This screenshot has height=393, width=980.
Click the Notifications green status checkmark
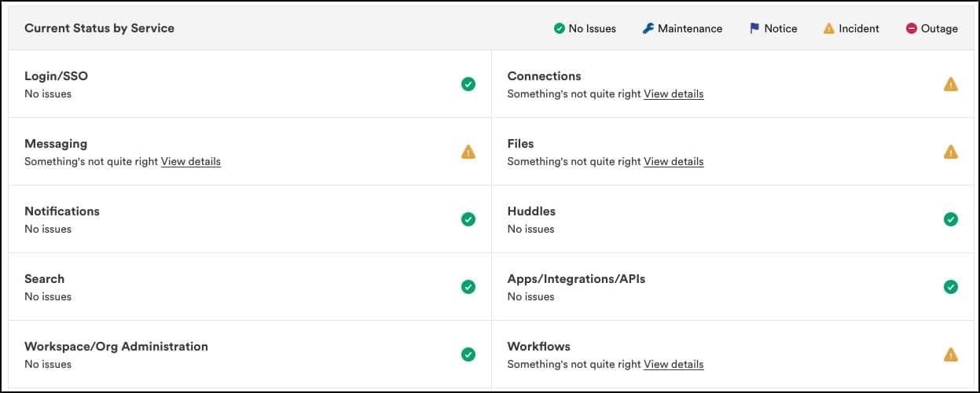point(468,219)
